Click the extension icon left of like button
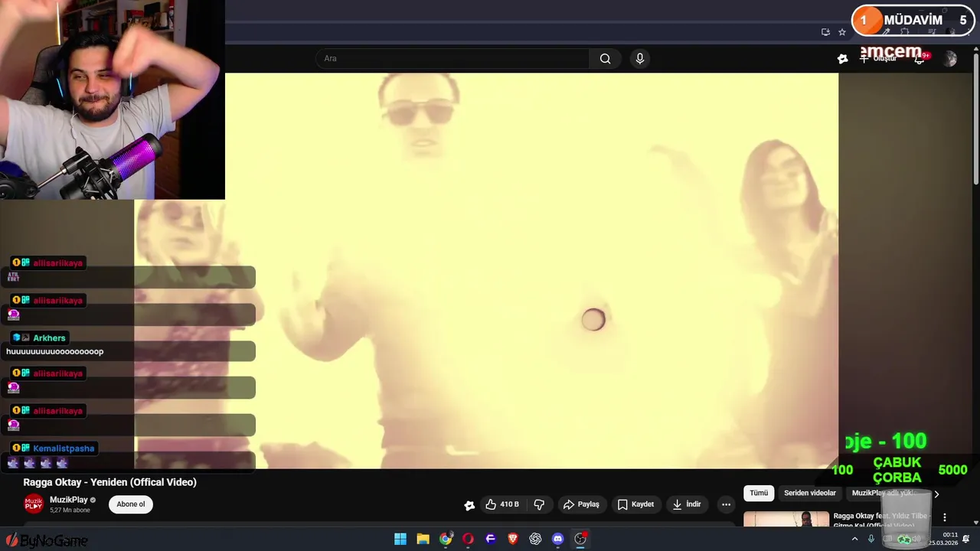980x551 pixels. pyautogui.click(x=469, y=505)
